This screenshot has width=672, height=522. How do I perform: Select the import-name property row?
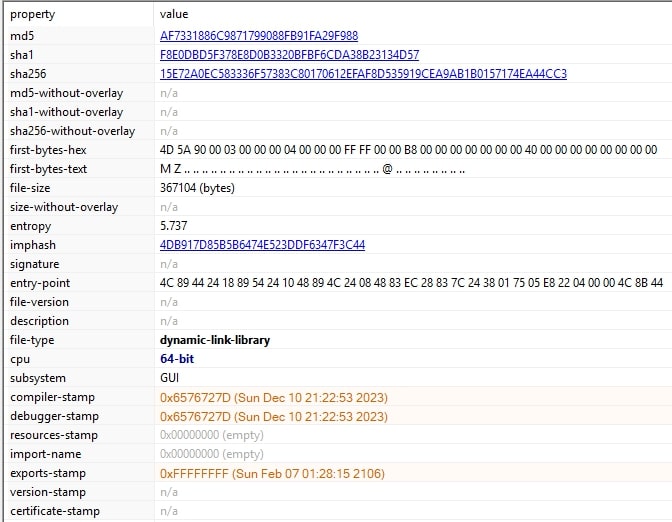(45, 454)
